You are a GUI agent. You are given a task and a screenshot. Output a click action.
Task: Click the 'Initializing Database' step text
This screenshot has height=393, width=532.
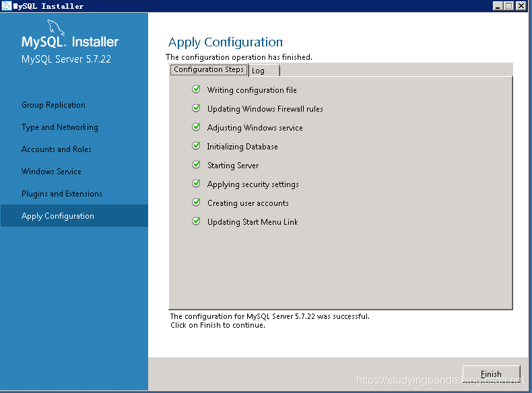pos(242,147)
